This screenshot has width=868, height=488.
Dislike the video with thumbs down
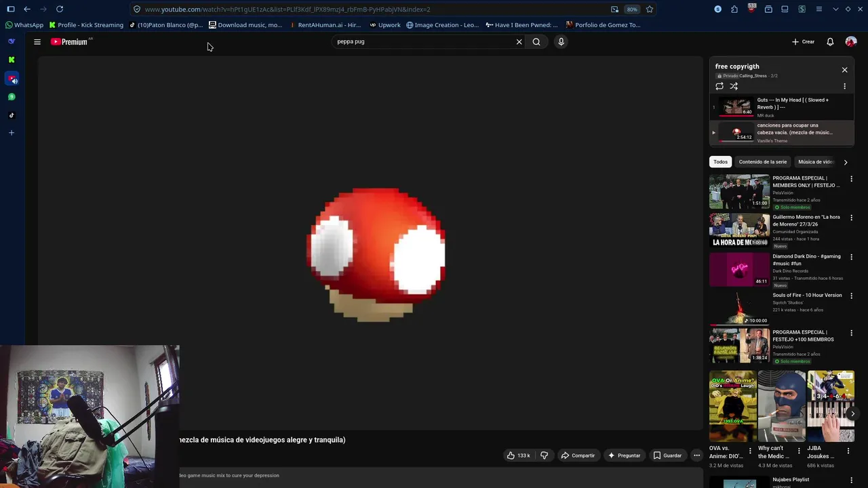[544, 455]
